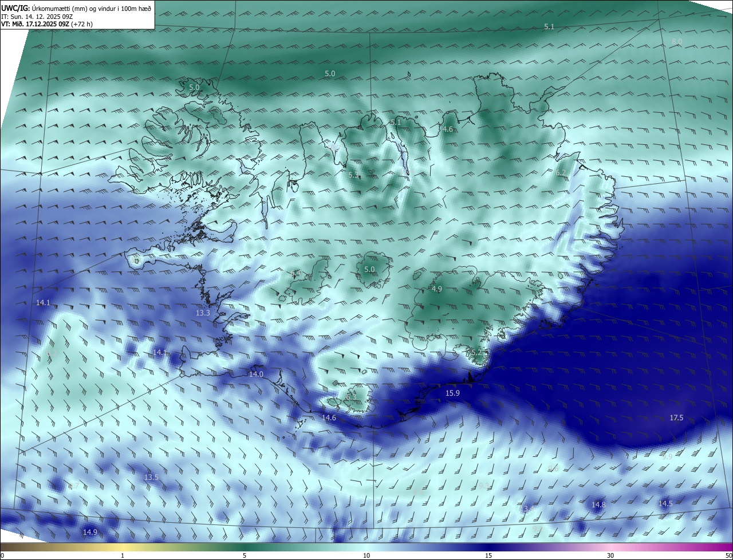Click the 13.5 value label on the map

[151, 477]
